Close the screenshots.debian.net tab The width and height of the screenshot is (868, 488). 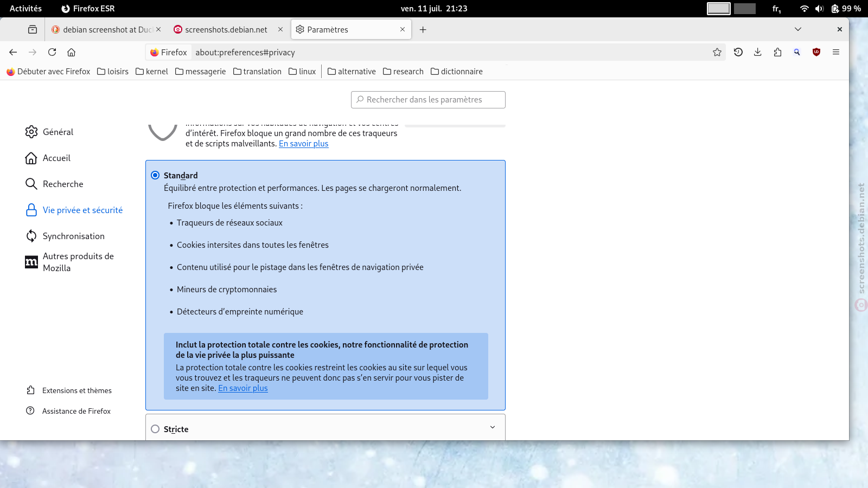coord(280,29)
